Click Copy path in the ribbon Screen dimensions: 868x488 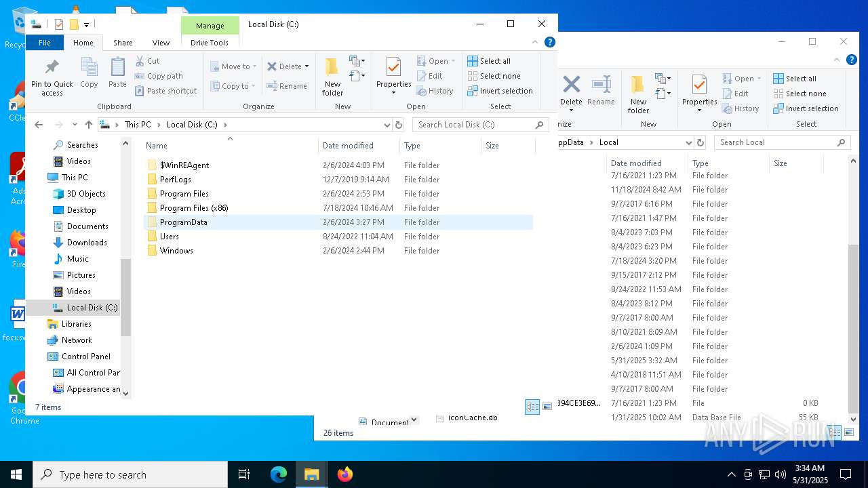[159, 76]
